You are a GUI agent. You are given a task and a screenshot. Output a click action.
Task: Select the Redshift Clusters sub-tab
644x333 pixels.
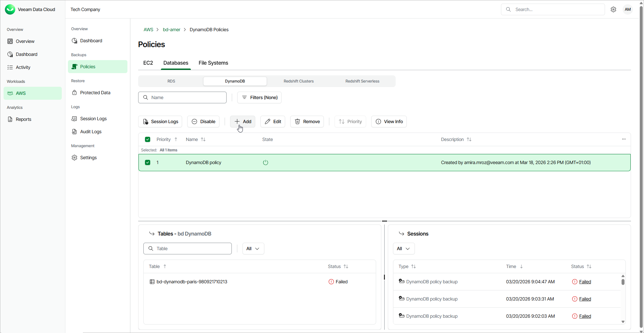point(299,81)
